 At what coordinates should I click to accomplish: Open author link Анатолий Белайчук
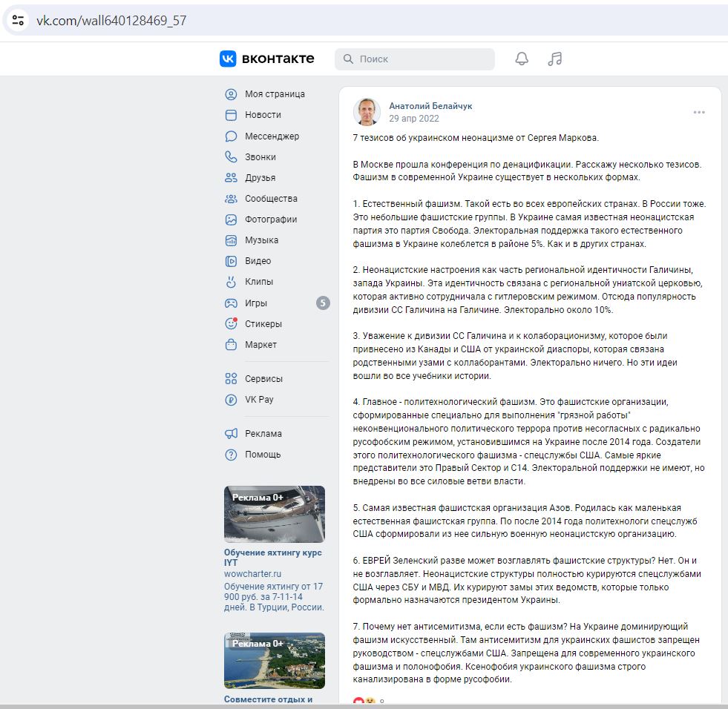tap(430, 106)
